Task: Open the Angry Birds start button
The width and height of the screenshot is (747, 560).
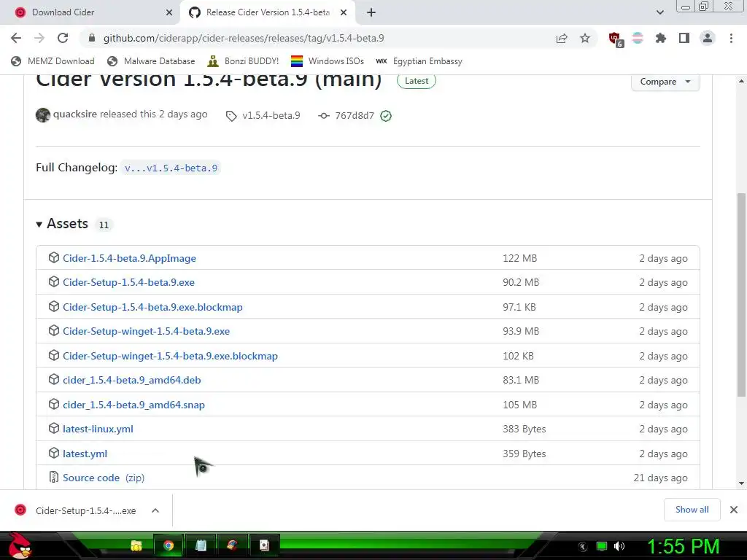Action: (x=20, y=545)
